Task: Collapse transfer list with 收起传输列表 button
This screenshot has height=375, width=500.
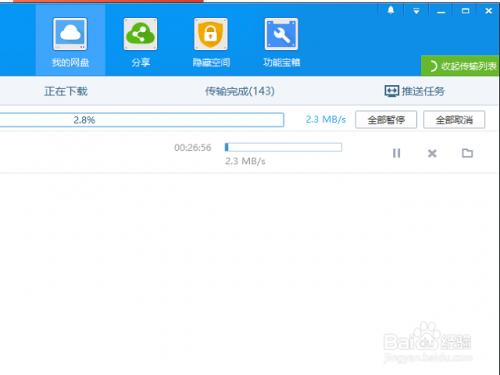Action: (460, 66)
